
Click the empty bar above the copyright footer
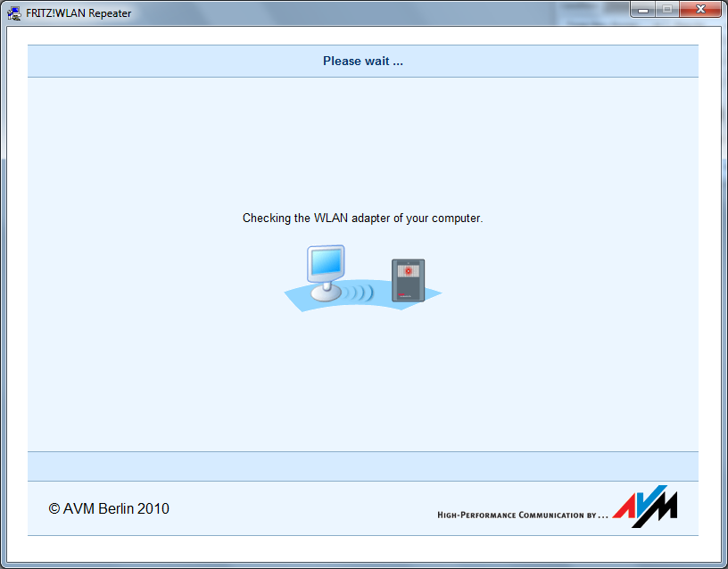click(x=363, y=466)
